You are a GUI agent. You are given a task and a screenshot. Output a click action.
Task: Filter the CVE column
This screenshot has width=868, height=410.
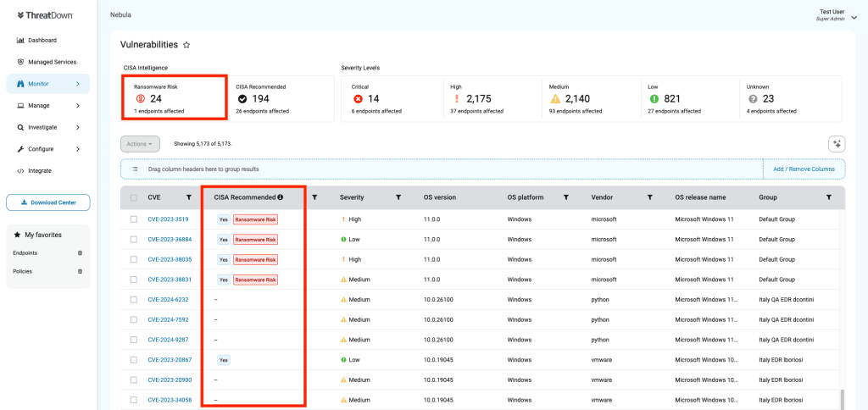(x=189, y=197)
